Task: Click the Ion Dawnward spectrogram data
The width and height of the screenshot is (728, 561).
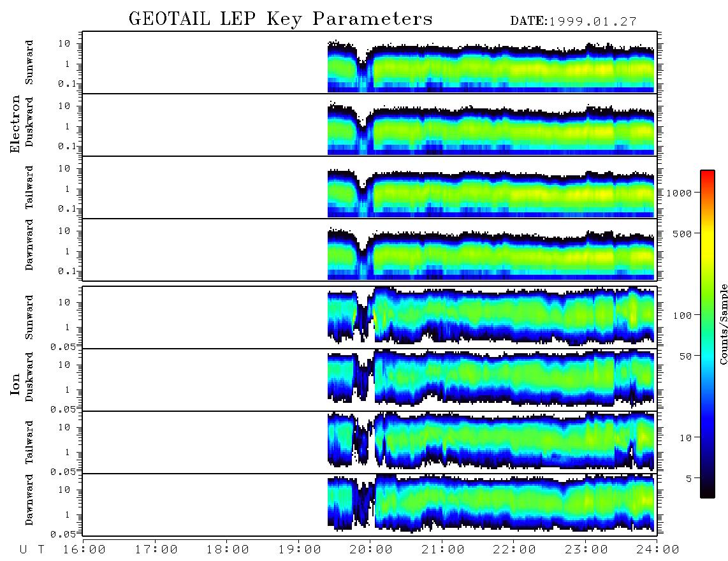Action: (491, 504)
